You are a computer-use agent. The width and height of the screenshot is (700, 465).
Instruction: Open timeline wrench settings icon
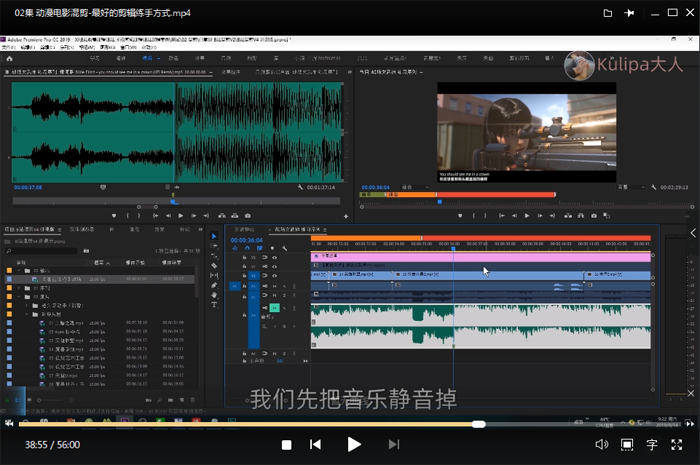[x=285, y=248]
